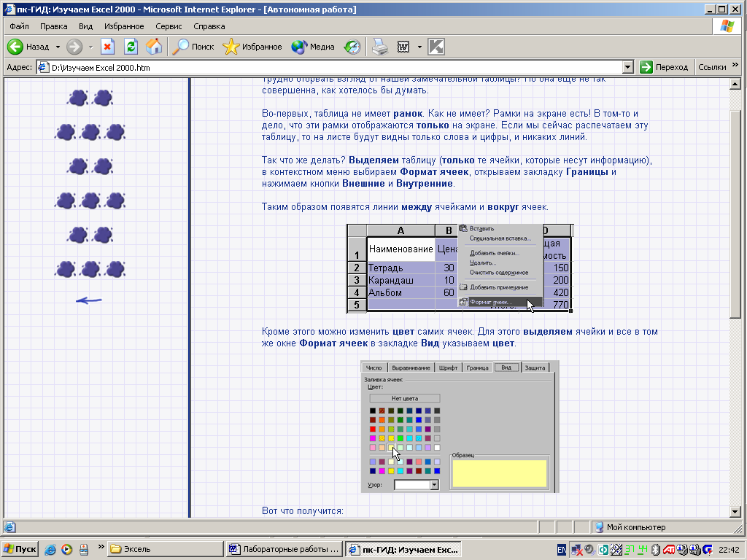Click the IE page icon in status bar
The image size is (747, 560).
pos(9,527)
